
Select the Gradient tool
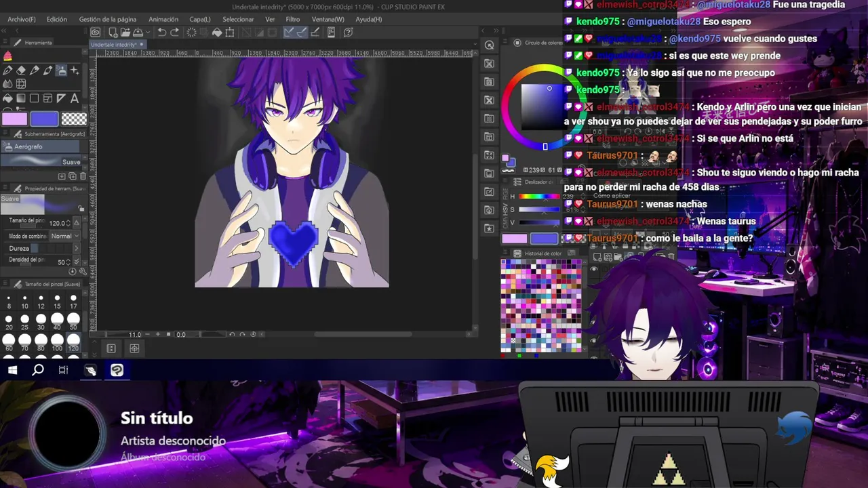pos(21,98)
